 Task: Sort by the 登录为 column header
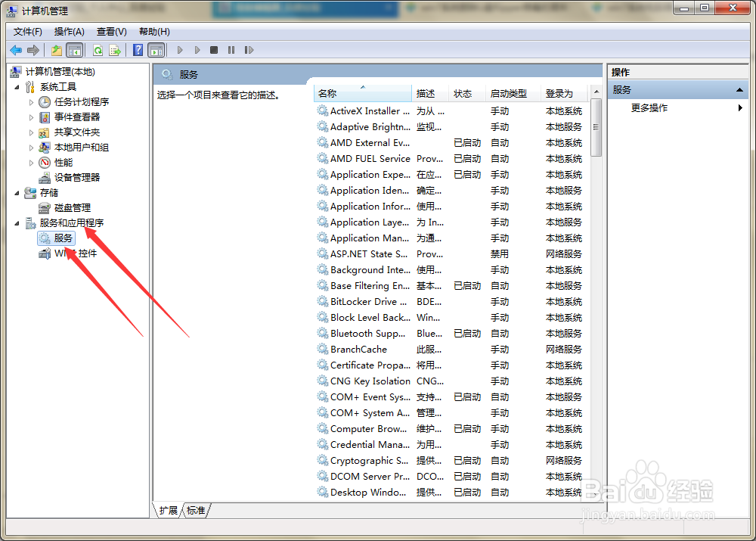[x=564, y=94]
